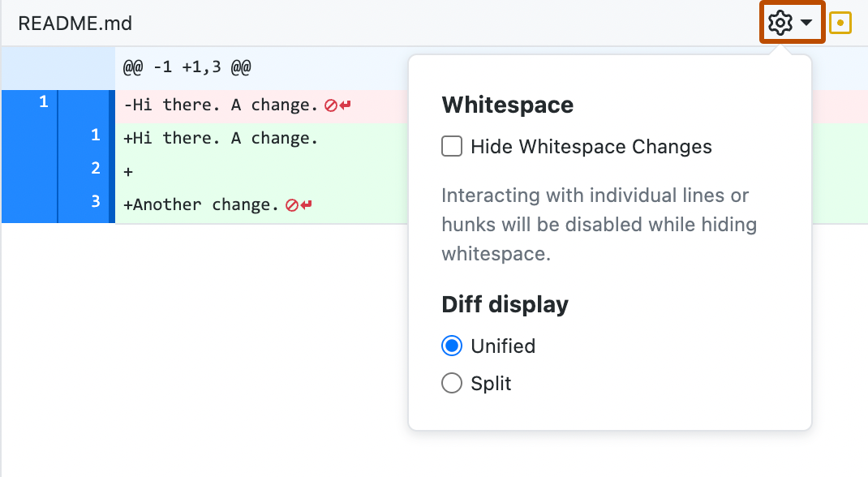Image resolution: width=868 pixels, height=477 pixels.
Task: Click deleted line "-Hi there. A change."
Action: 221,105
